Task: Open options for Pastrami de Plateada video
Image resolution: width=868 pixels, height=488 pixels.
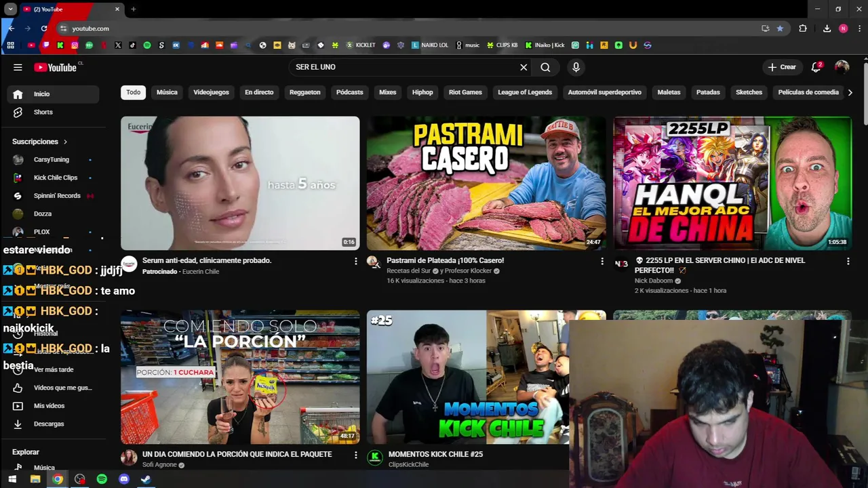Action: click(x=601, y=261)
